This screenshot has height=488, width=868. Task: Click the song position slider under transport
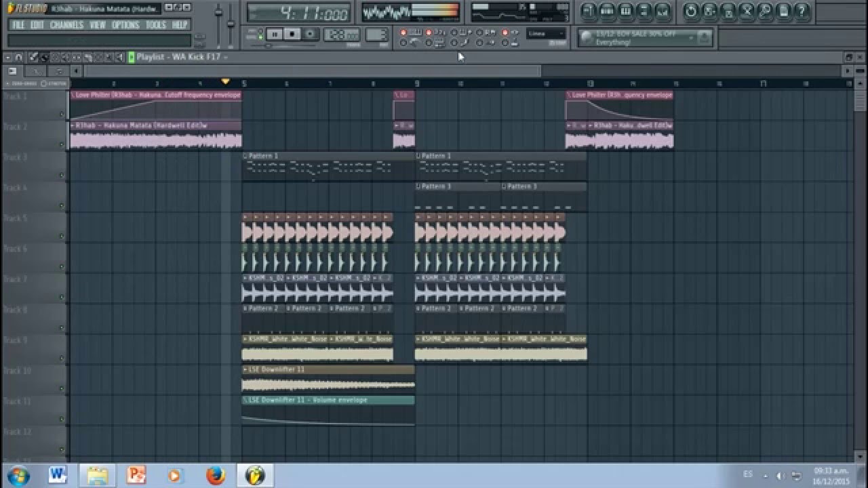pyautogui.click(x=283, y=45)
